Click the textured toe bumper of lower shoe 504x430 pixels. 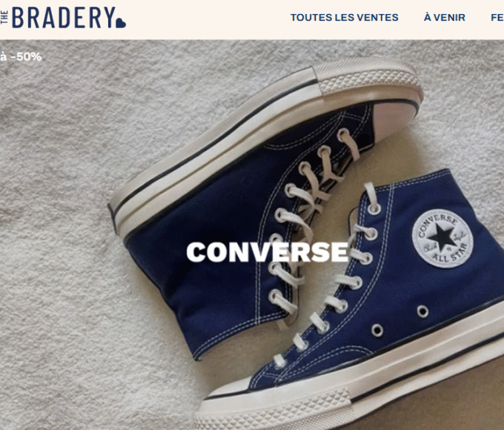coord(273,407)
